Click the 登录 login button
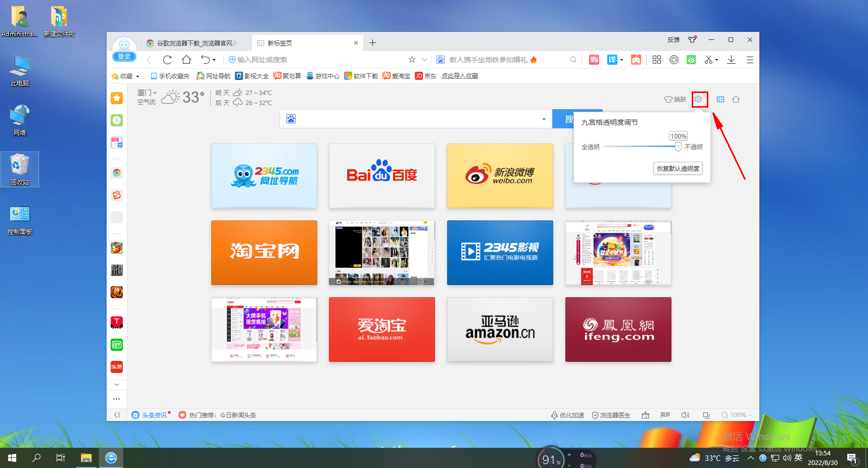Viewport: 868px width, 468px height. point(124,57)
